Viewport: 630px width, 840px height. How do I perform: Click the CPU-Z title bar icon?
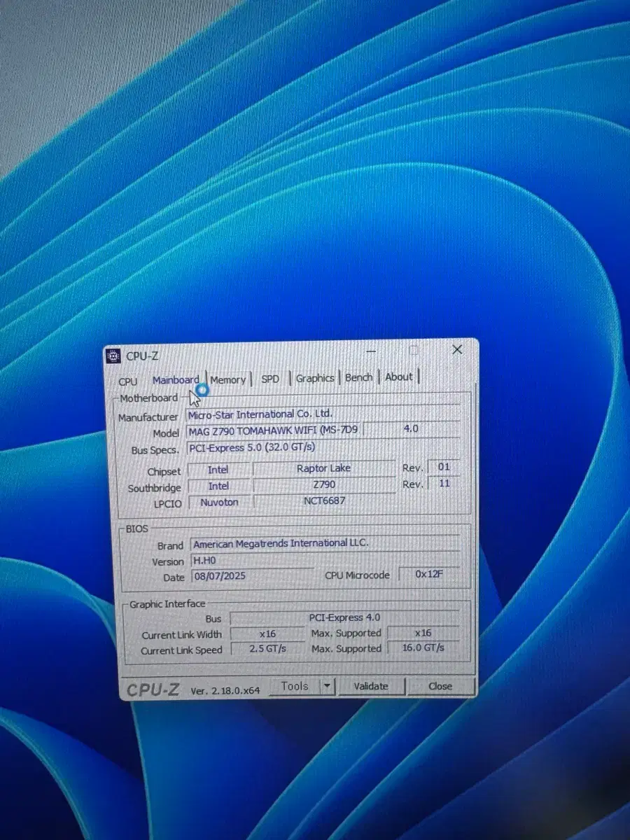[113, 356]
